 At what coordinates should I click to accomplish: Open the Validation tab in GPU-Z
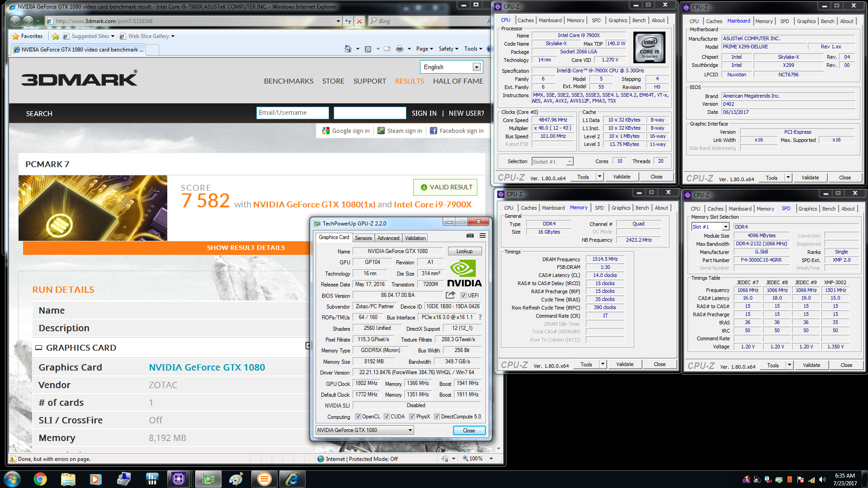[x=415, y=238]
